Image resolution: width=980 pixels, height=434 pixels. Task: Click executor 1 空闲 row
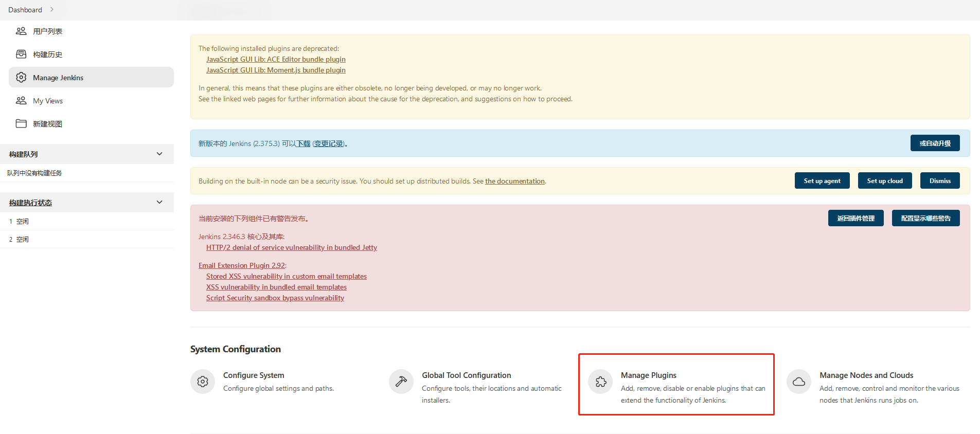[87, 221]
